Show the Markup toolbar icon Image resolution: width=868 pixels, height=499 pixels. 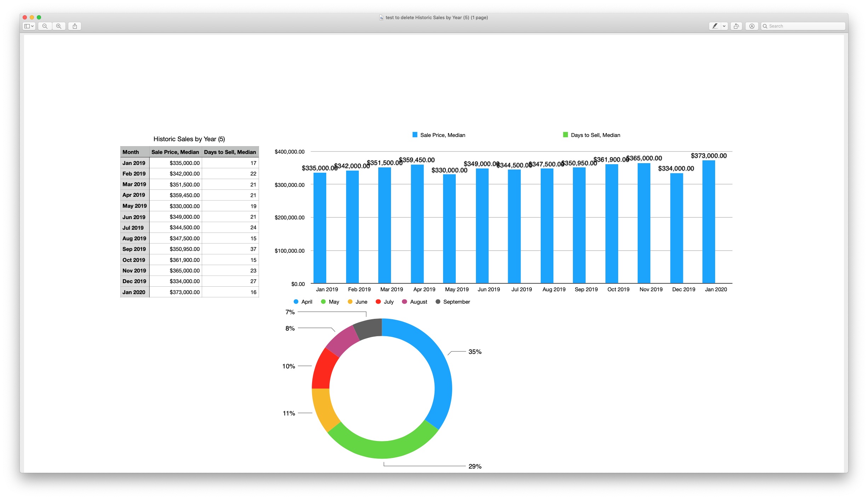[752, 26]
